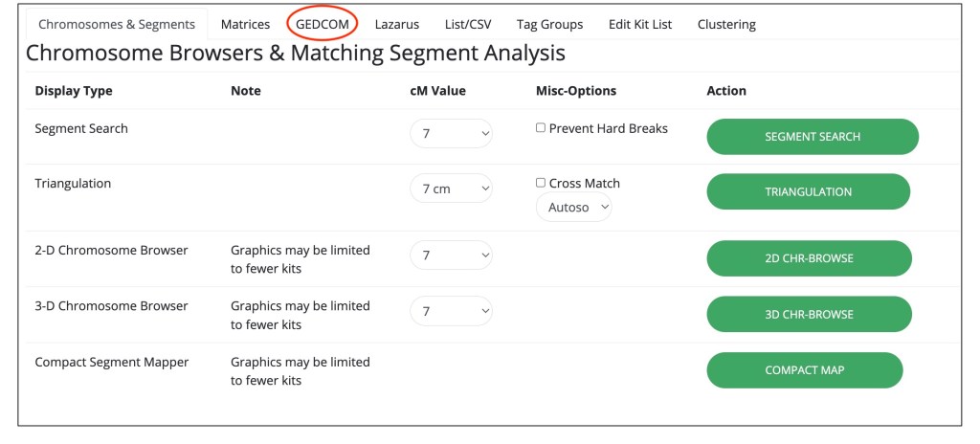Select the List/CSV tab
Image resolution: width=980 pixels, height=444 pixels.
click(468, 24)
